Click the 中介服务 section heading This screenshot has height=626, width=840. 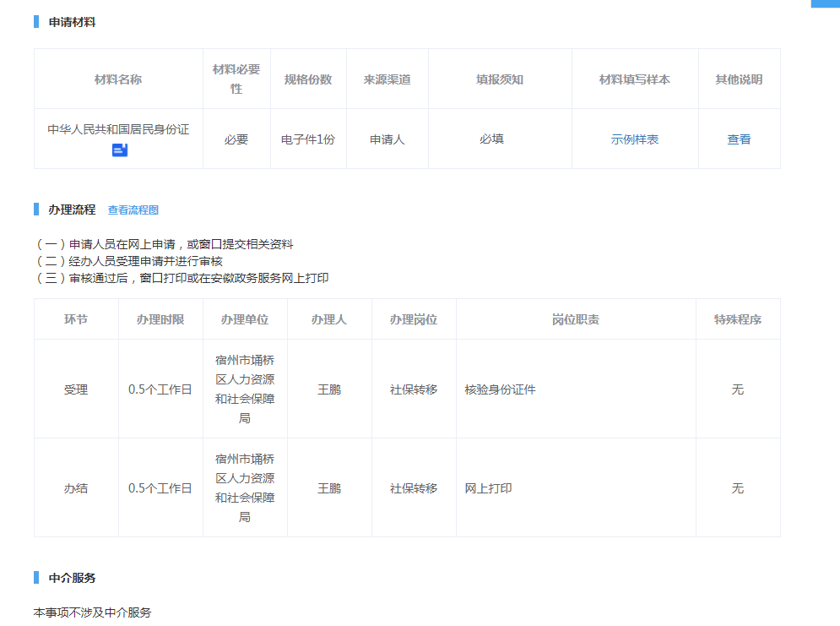pos(72,578)
